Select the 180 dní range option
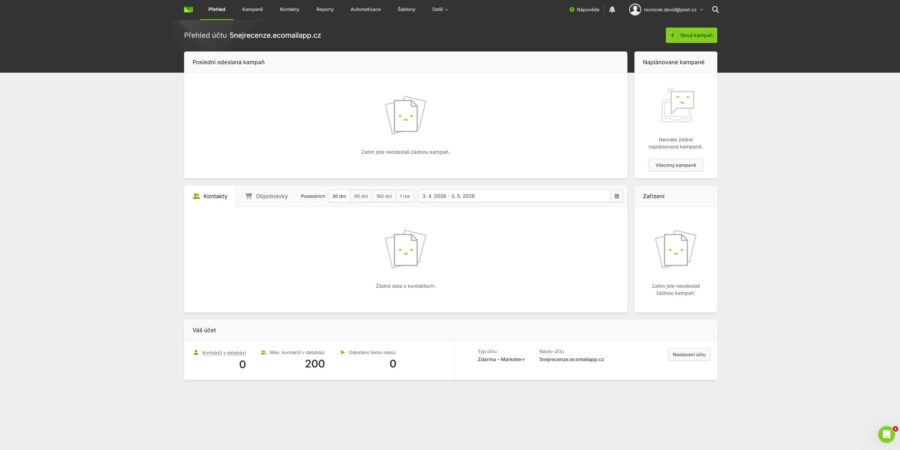Viewport: 900px width, 450px height. pyautogui.click(x=384, y=196)
